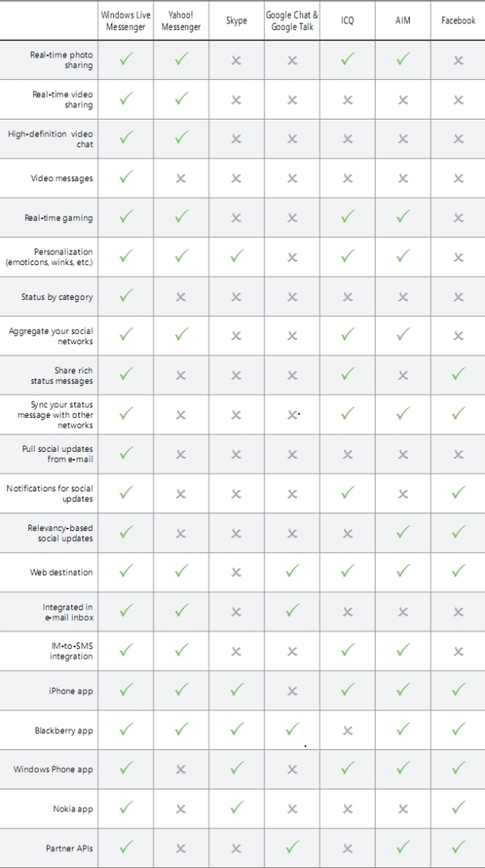
Task: Click Facebook checkmark in Share rich status messages
Action: coord(458,375)
